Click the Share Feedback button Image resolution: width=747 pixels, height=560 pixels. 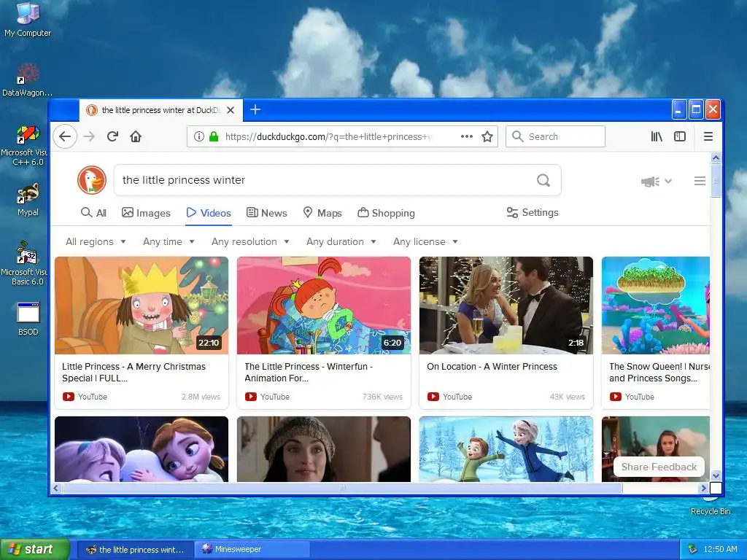coord(659,467)
